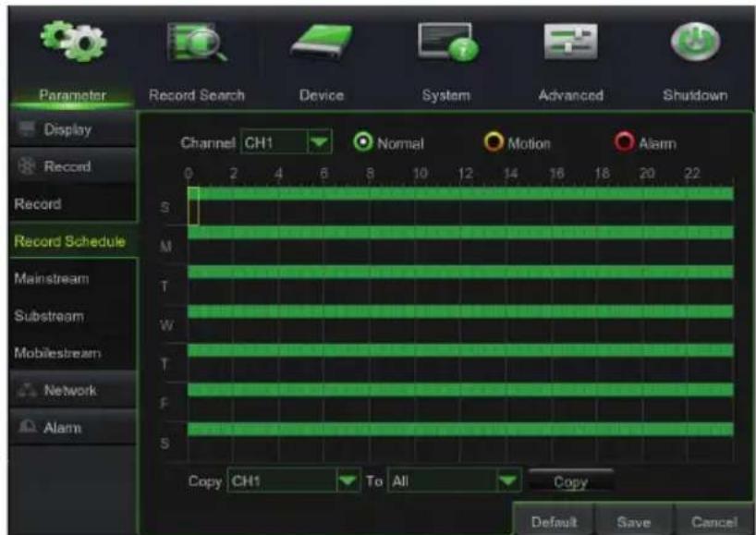The height and width of the screenshot is (535, 756).
Task: Open the System monitor info icon
Action: (x=447, y=42)
